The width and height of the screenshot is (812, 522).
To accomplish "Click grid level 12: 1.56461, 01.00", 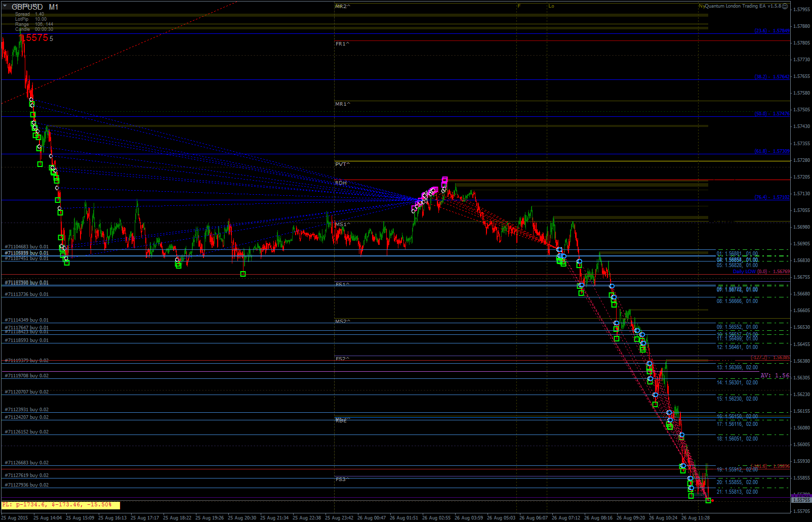I will (x=737, y=347).
